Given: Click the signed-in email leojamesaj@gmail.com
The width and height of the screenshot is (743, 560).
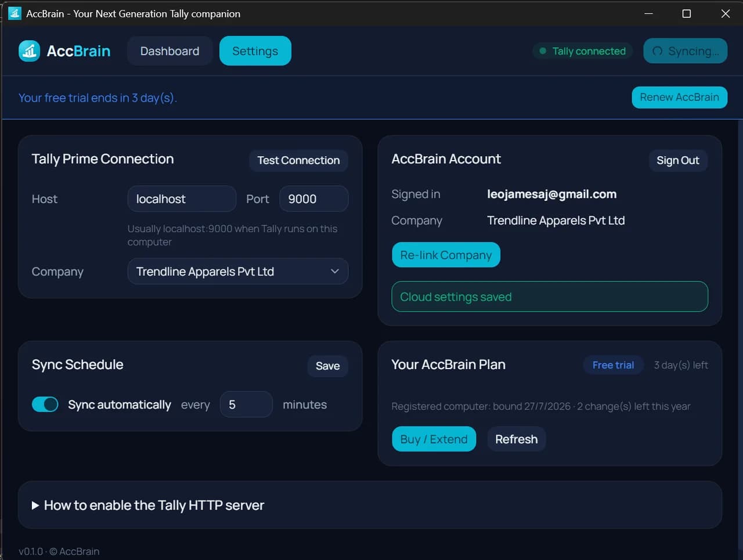Looking at the screenshot, I should [551, 194].
